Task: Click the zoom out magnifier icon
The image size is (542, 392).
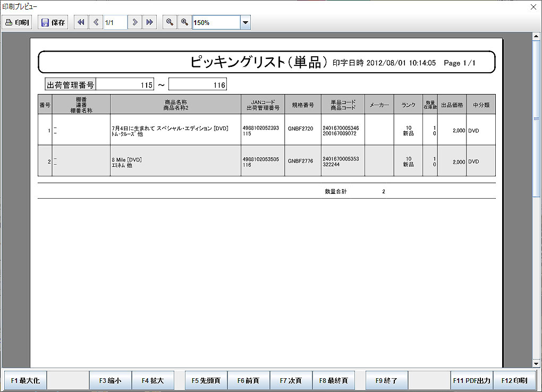Action: click(x=170, y=22)
